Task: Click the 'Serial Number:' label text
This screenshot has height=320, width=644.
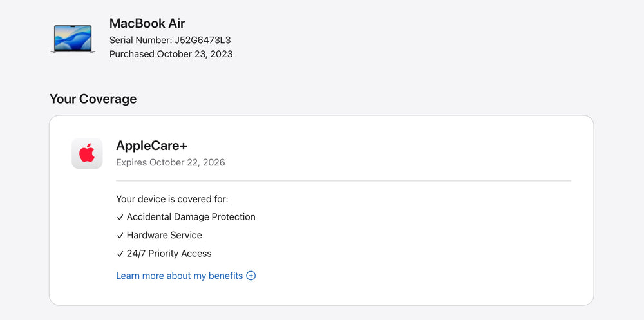Action: click(x=140, y=40)
